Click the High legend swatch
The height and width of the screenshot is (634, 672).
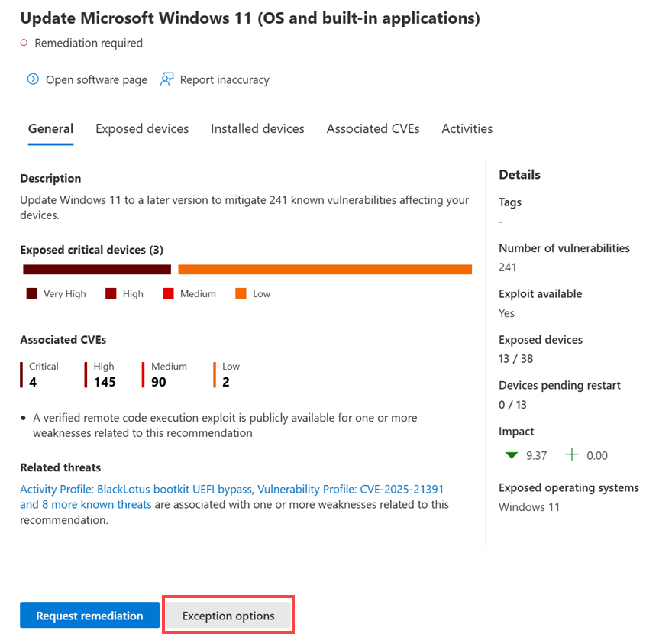(x=111, y=293)
